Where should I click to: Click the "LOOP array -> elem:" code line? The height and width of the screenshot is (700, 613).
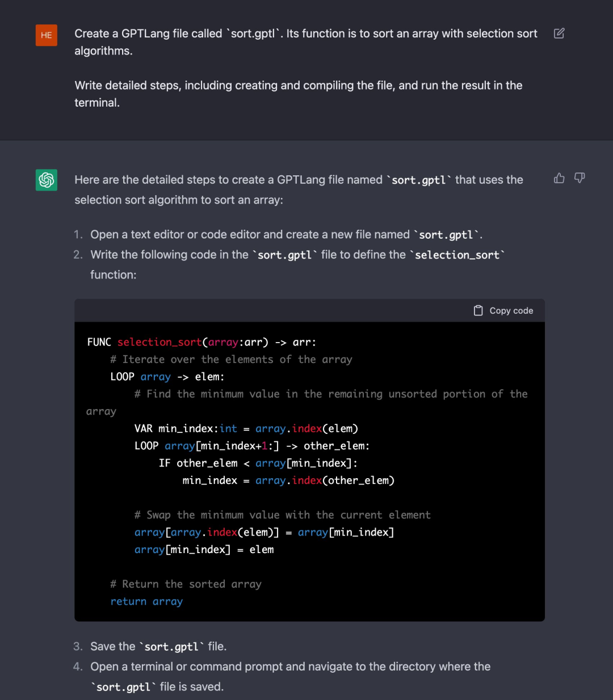[x=167, y=377]
